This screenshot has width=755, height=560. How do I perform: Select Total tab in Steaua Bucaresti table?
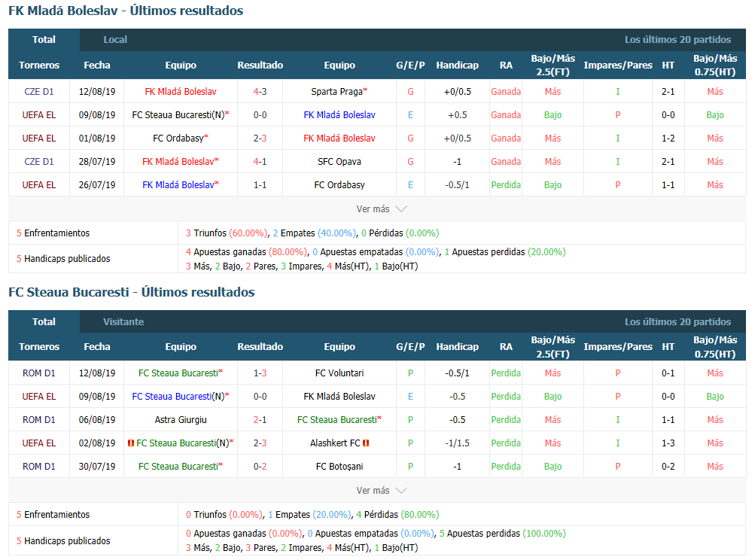click(x=44, y=321)
